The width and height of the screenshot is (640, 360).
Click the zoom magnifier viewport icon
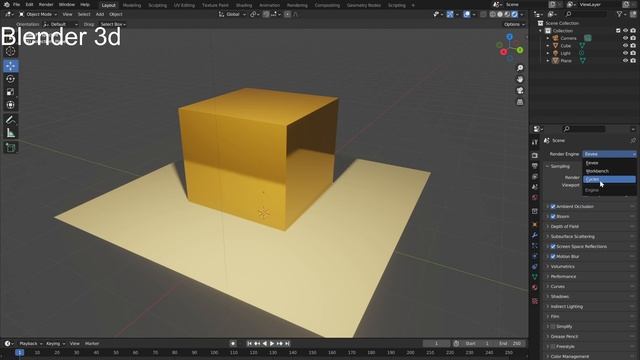pos(520,68)
